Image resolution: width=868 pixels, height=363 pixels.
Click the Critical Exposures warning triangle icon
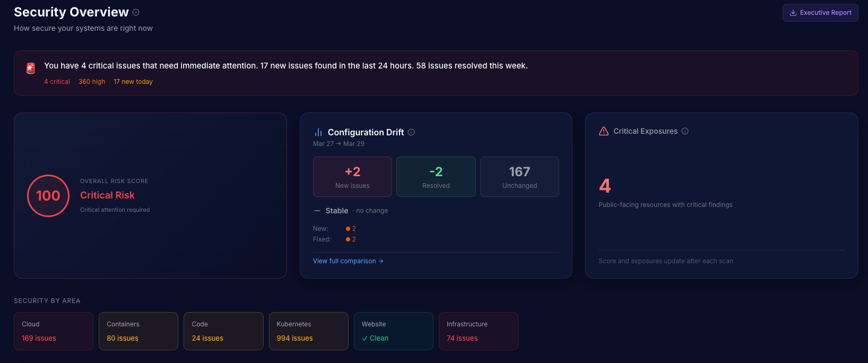pyautogui.click(x=604, y=131)
